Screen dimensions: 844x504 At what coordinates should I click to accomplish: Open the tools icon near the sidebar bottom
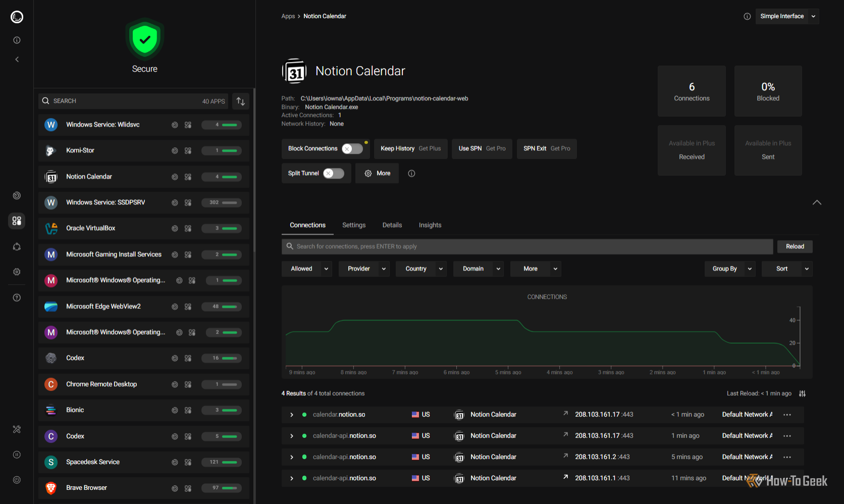click(17, 429)
